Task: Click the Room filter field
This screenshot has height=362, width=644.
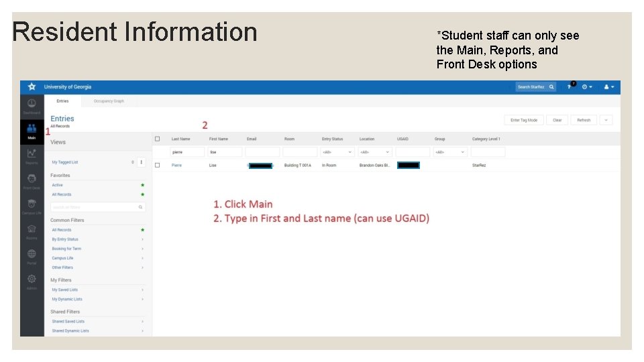Action: tap(300, 152)
